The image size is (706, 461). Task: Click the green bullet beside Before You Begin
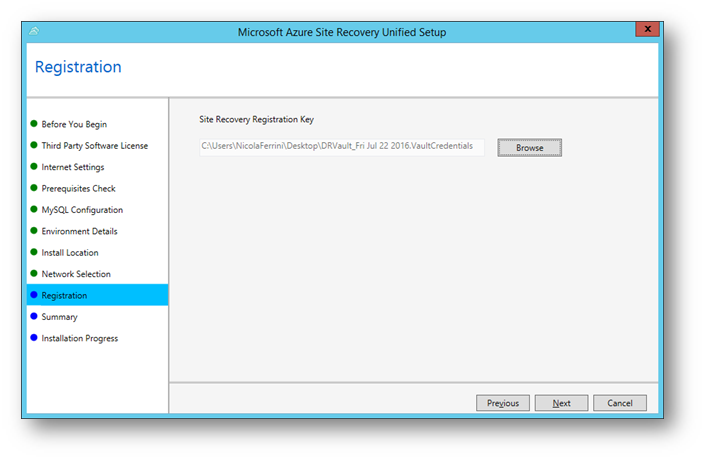pyautogui.click(x=34, y=124)
